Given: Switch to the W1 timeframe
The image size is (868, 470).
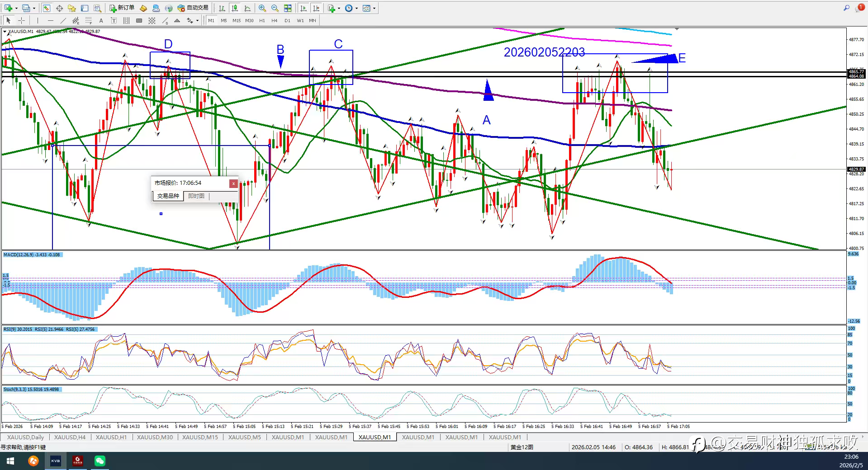Looking at the screenshot, I should pyautogui.click(x=300, y=20).
